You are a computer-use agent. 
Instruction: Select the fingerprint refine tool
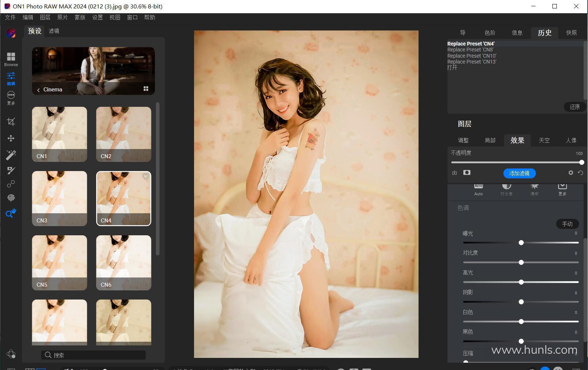pyautogui.click(x=11, y=198)
